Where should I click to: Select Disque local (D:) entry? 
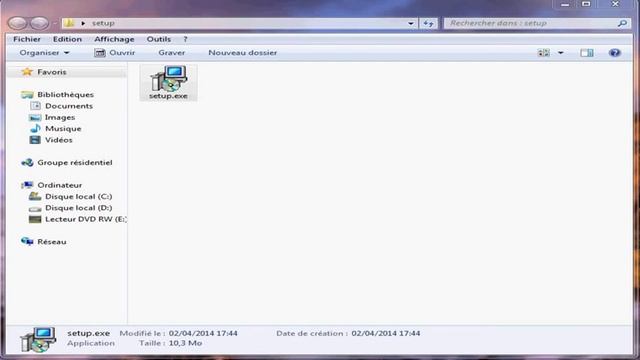(x=79, y=208)
